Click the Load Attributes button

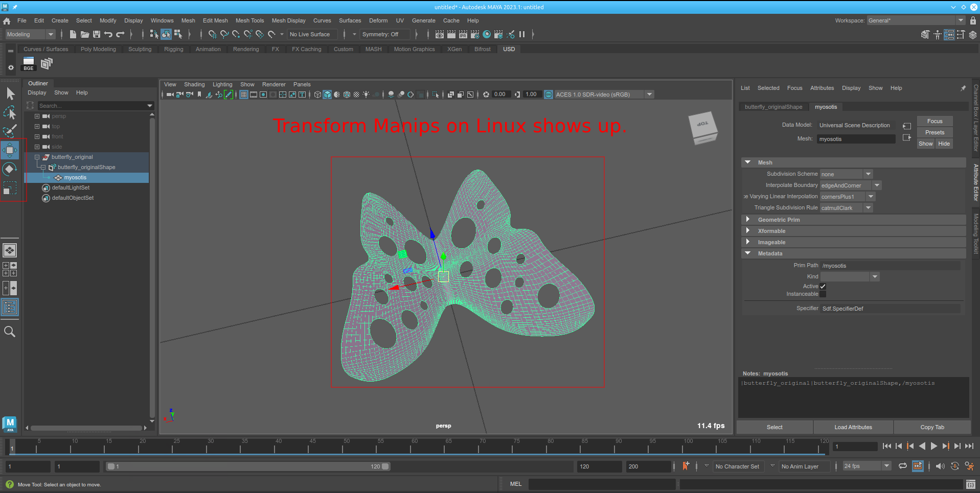(852, 427)
